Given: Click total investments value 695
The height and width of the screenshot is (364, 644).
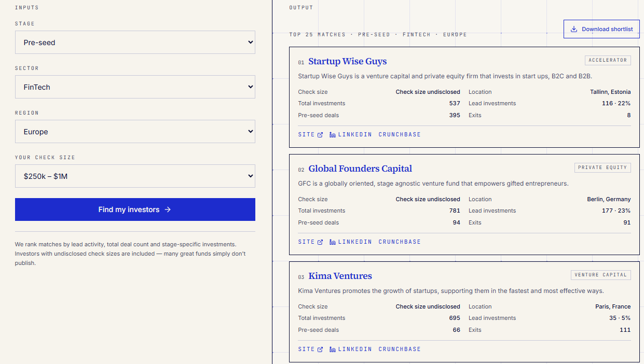Looking at the screenshot, I should (x=455, y=318).
